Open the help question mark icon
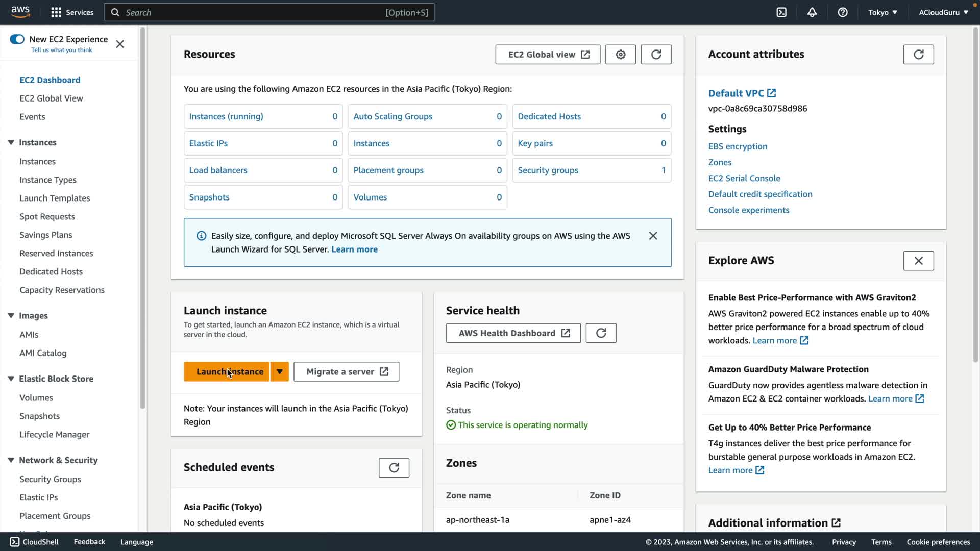The height and width of the screenshot is (551, 980). 843,12
